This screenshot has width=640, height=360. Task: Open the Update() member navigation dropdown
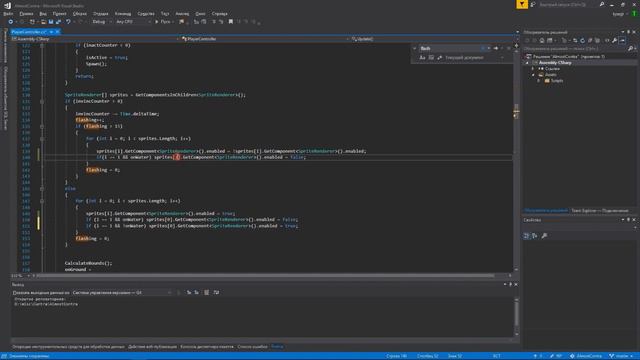(x=433, y=39)
